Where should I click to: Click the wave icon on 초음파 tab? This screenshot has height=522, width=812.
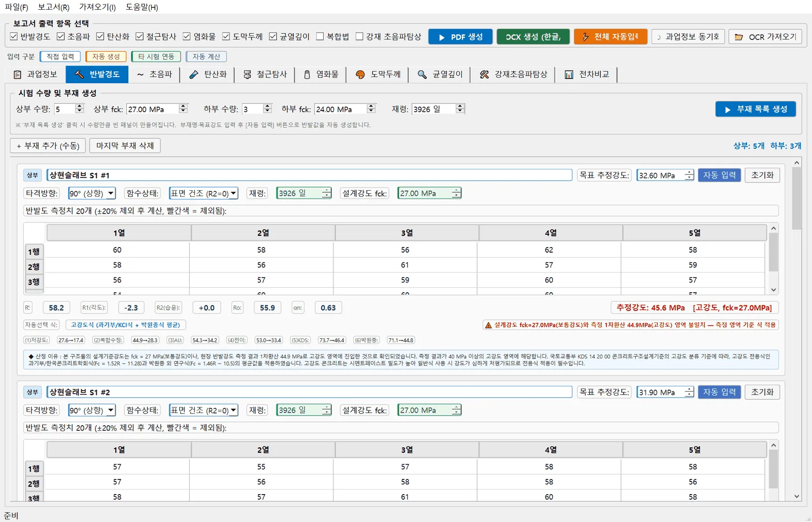(140, 75)
